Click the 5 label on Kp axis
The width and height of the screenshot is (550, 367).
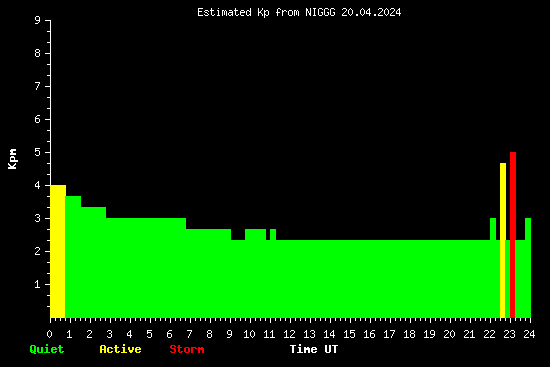(x=38, y=152)
